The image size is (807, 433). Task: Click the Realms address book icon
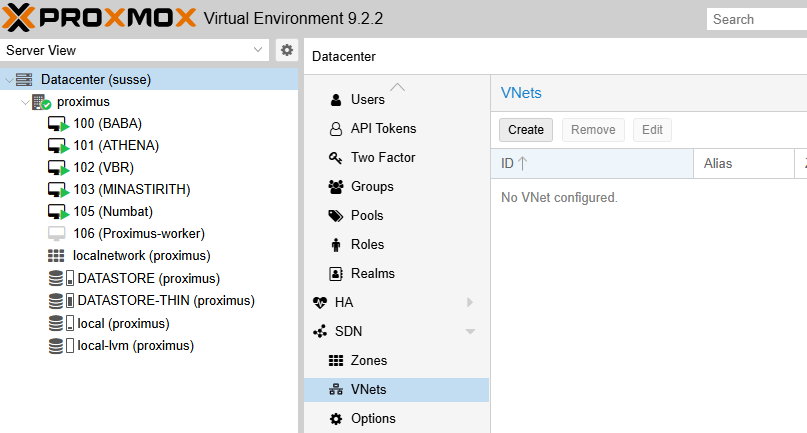336,273
